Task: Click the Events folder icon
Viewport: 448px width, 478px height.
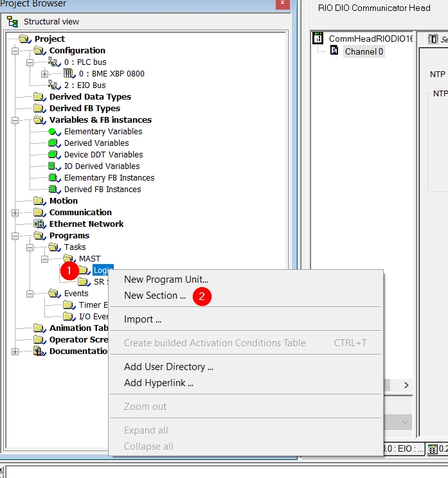Action: (55, 294)
